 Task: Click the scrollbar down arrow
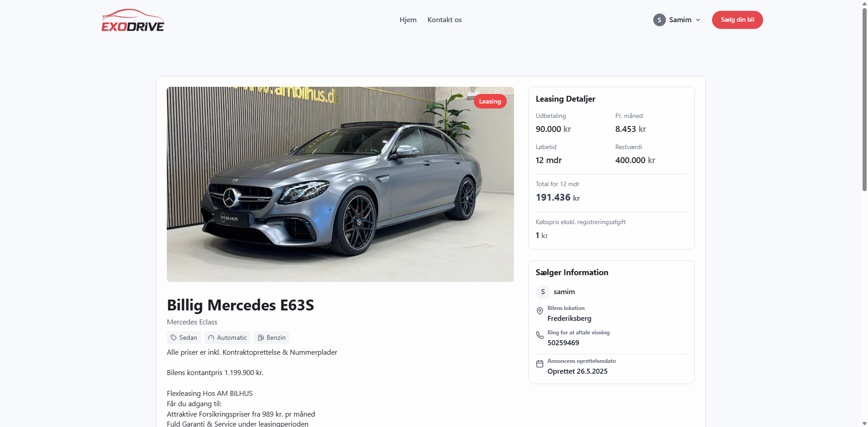pyautogui.click(x=864, y=423)
